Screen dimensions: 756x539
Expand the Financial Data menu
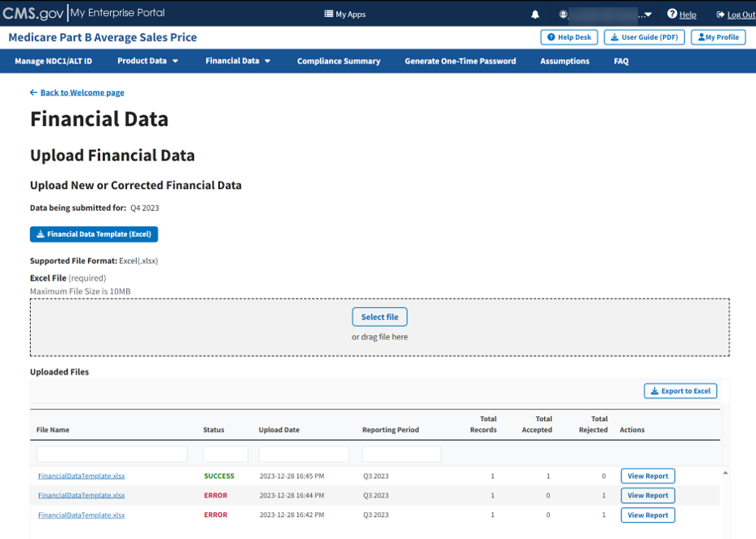click(238, 61)
